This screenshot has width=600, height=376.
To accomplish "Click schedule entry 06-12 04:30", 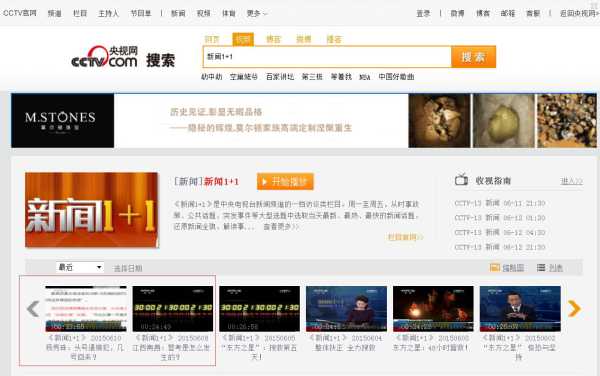I will click(500, 233).
